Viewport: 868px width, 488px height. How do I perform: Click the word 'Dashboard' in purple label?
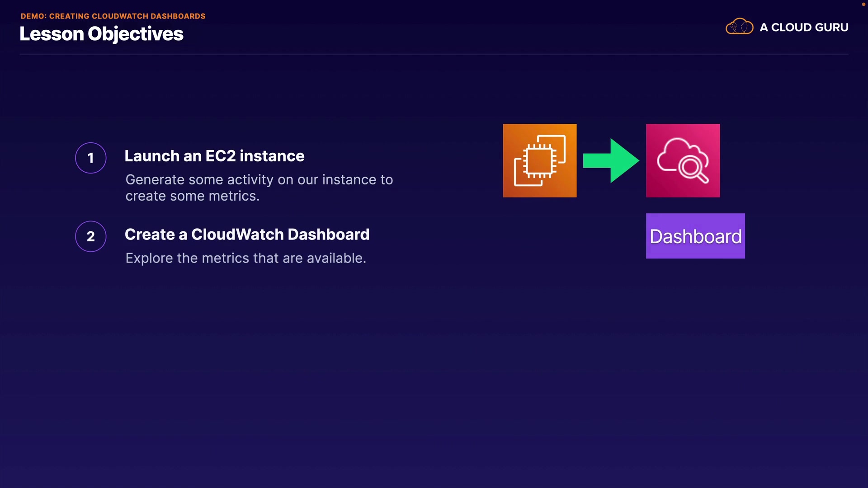point(695,236)
